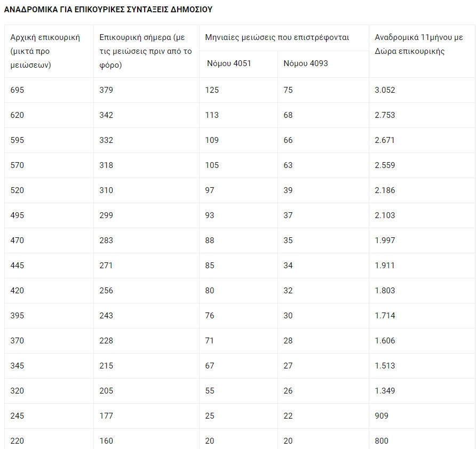The image size is (476, 449).
Task: Select the 283 current pension cell
Action: 106,240
